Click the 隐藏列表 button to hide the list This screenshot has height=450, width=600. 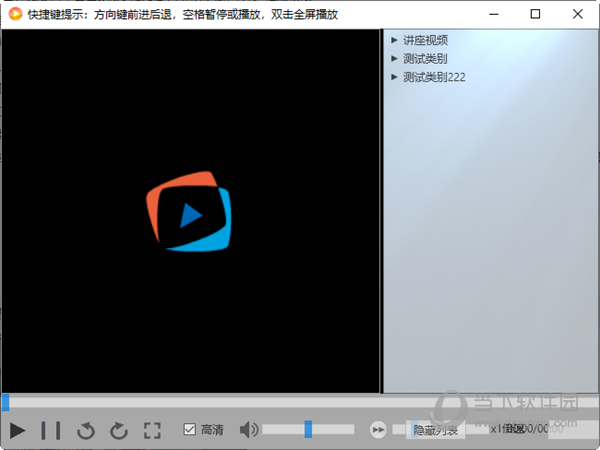point(436,430)
